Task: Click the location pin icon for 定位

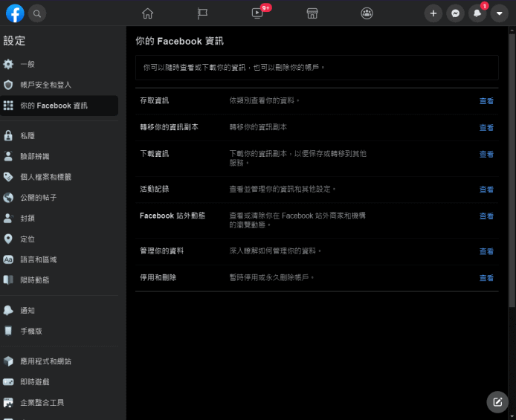Action: click(8, 239)
